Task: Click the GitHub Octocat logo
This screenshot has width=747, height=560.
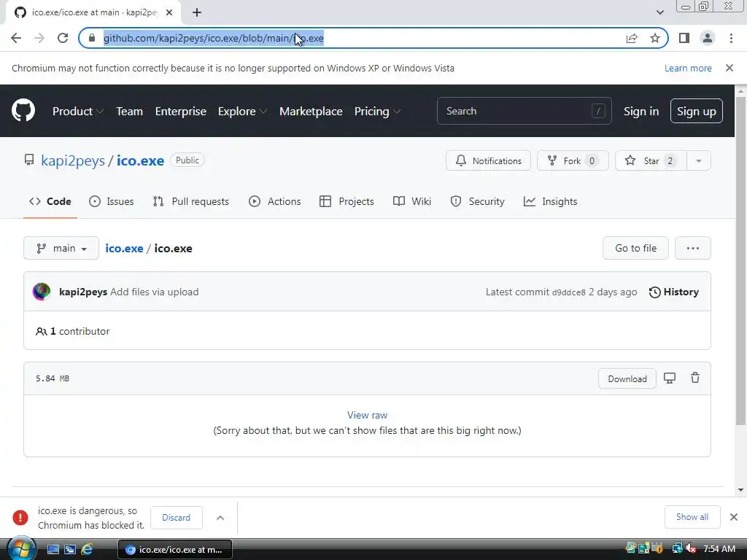Action: pyautogui.click(x=23, y=111)
